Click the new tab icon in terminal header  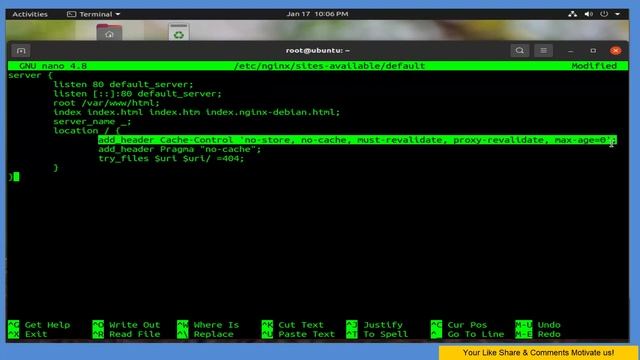(21, 51)
